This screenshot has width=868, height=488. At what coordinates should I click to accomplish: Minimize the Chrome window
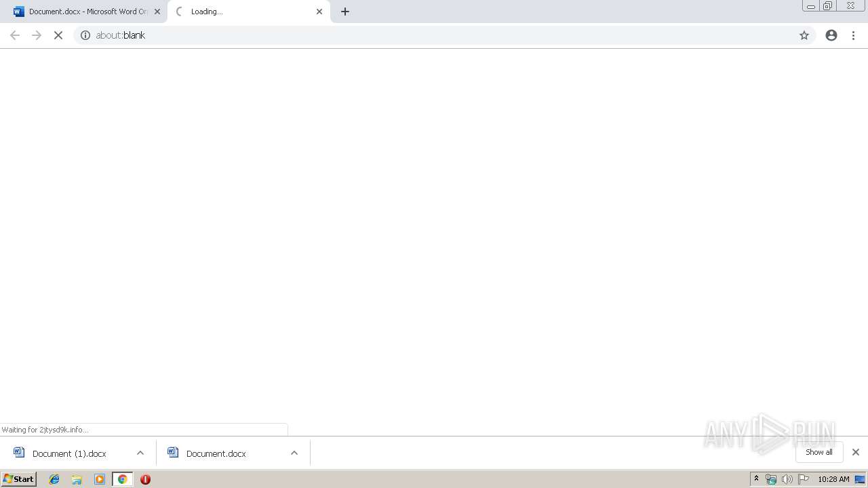tap(811, 6)
